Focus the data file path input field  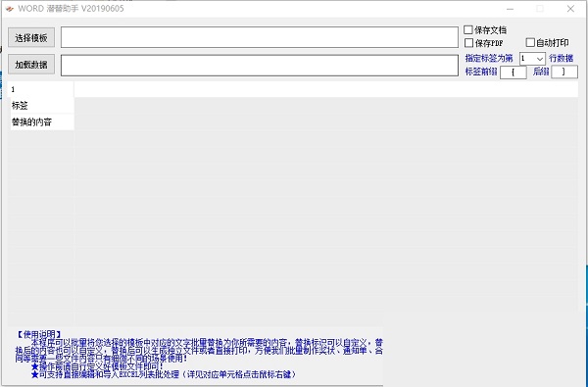260,66
